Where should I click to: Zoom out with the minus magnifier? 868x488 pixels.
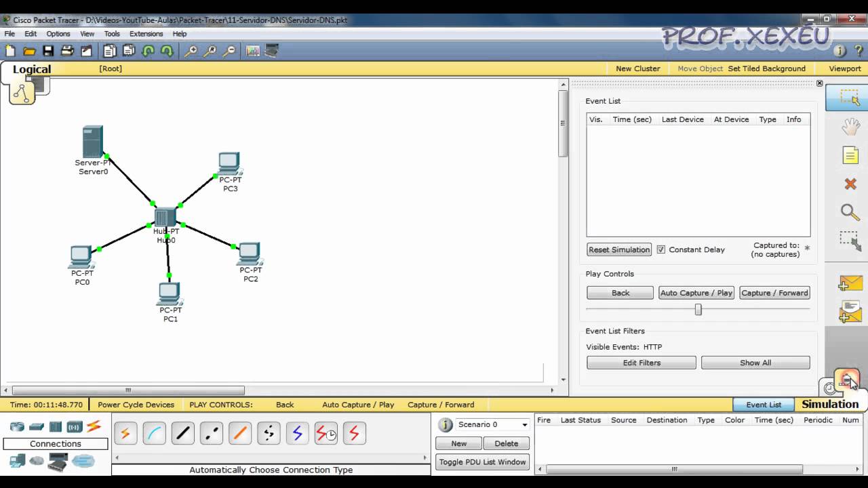tap(230, 51)
